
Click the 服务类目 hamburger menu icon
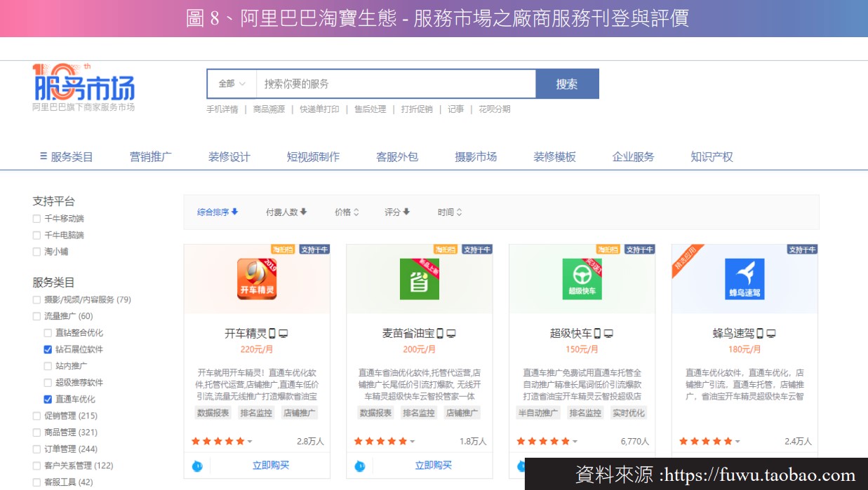44,156
